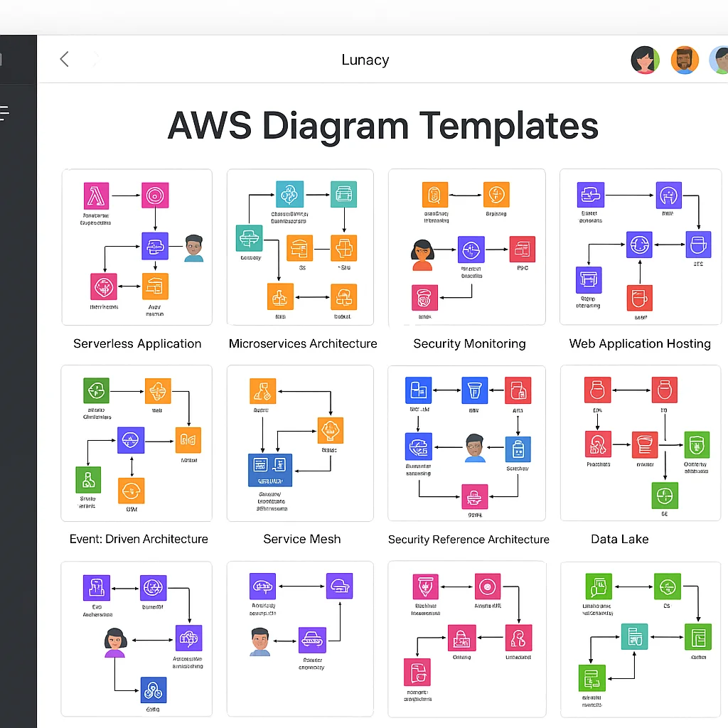Click the person icon inside Security Monitoring diagram
Screen dimensions: 728x728
422,256
